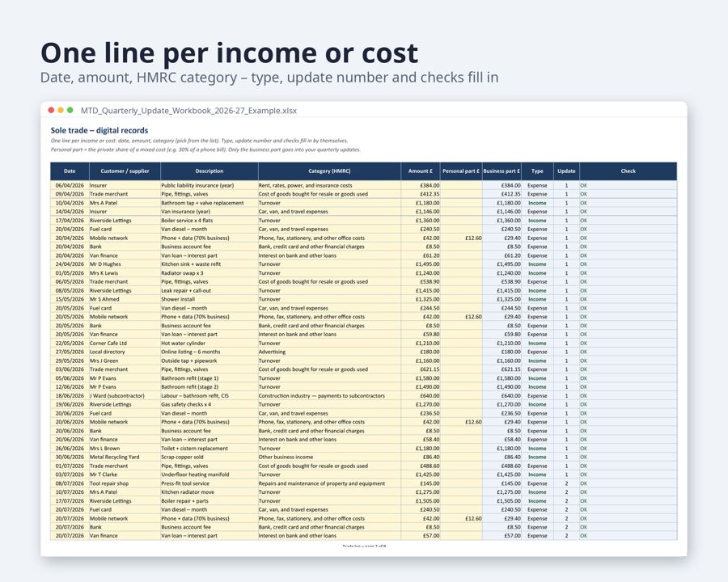Image resolution: width=728 pixels, height=582 pixels.
Task: Select the 'Advertising' category cell
Action: pyautogui.click(x=330, y=352)
